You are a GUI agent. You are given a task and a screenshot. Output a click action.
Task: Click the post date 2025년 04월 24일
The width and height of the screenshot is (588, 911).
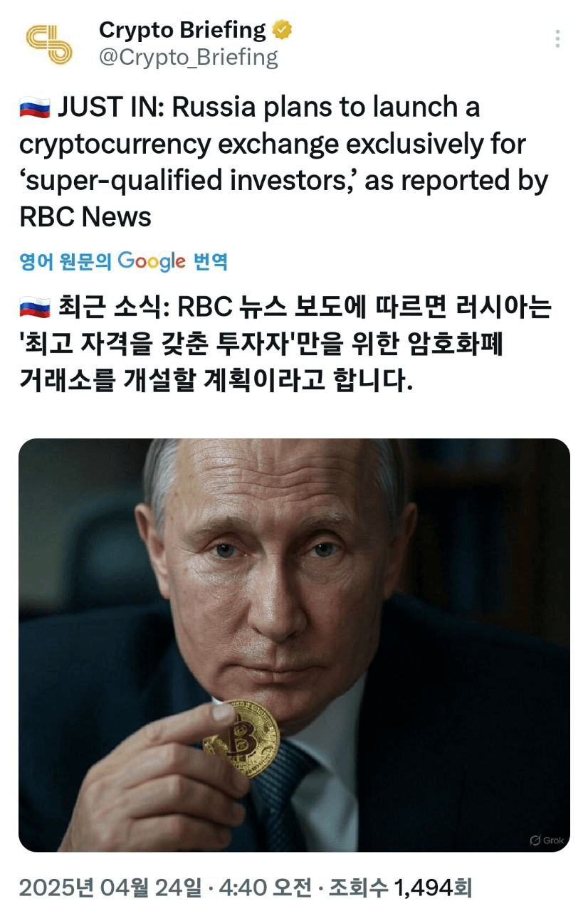pyautogui.click(x=110, y=887)
